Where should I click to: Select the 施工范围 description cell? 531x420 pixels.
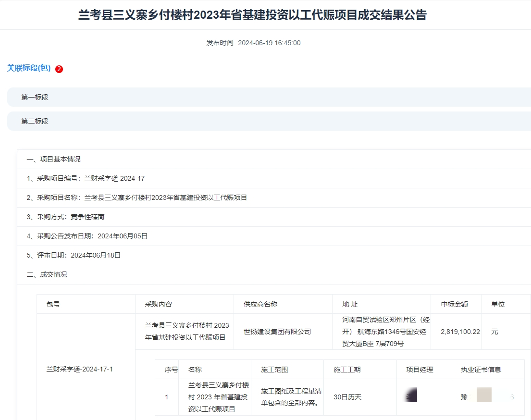coord(287,396)
